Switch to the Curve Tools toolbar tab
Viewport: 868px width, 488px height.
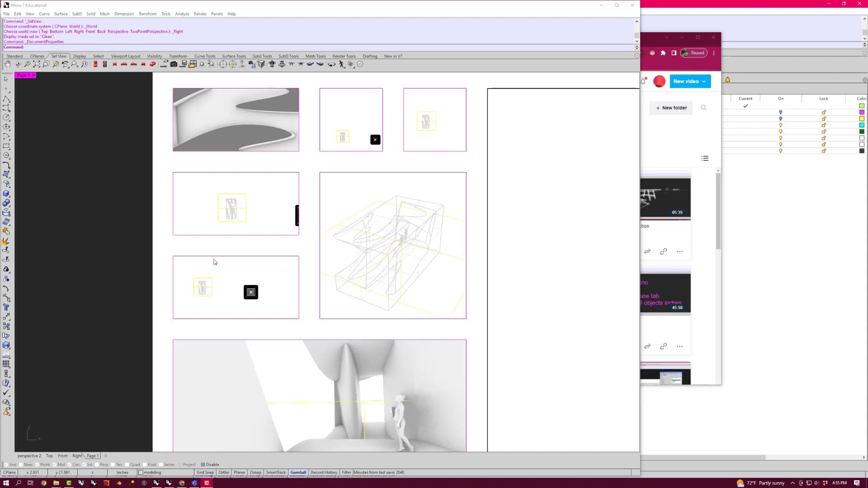[205, 56]
